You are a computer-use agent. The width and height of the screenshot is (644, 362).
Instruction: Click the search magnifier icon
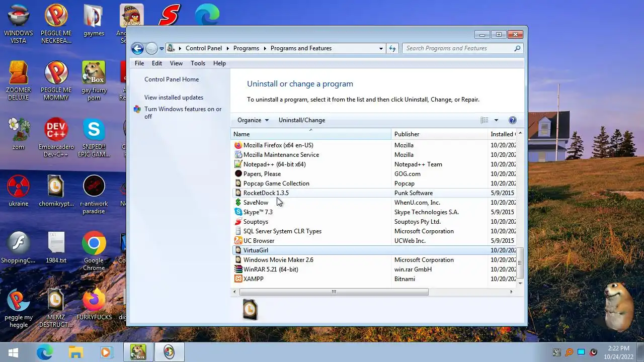[517, 48]
